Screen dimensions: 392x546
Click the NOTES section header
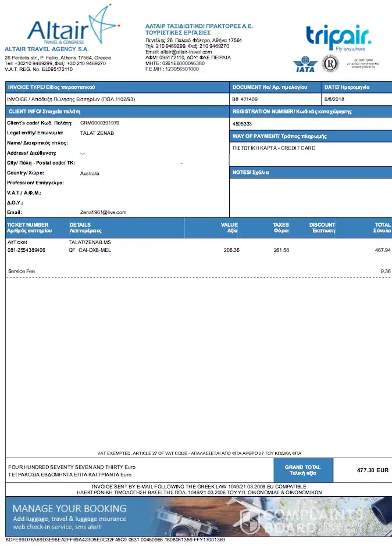[251, 173]
